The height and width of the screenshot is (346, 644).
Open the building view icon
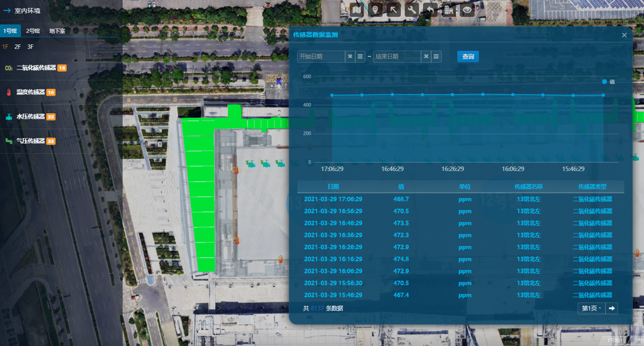pyautogui.click(x=449, y=9)
